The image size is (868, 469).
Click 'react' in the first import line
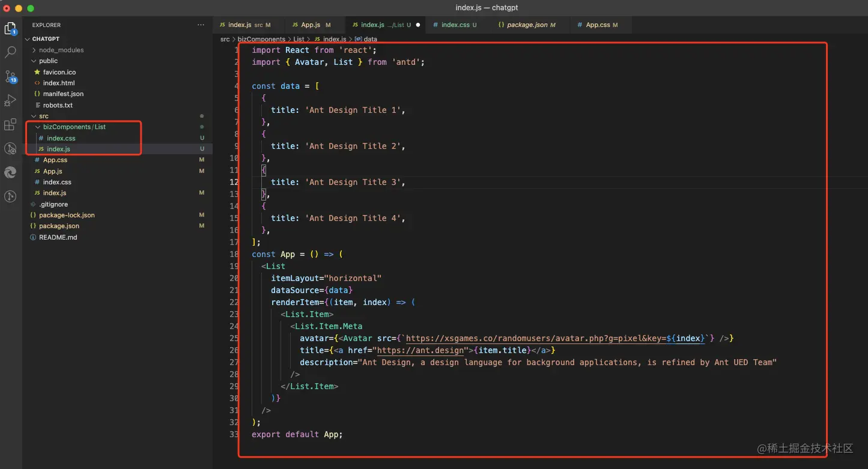(356, 50)
